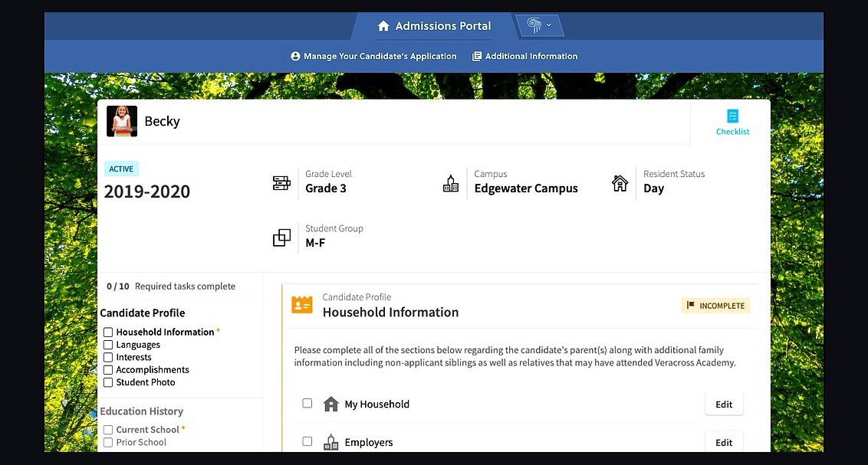Click the Day resident status value
The height and width of the screenshot is (465, 868).
coord(654,188)
